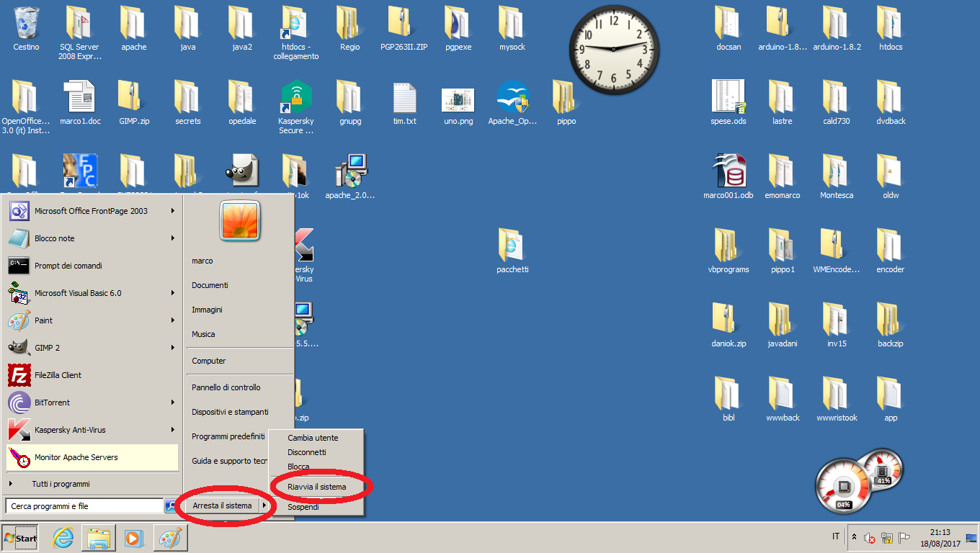The width and height of the screenshot is (980, 553).
Task: Launch Internet Explorer from the taskbar
Action: pyautogui.click(x=63, y=538)
